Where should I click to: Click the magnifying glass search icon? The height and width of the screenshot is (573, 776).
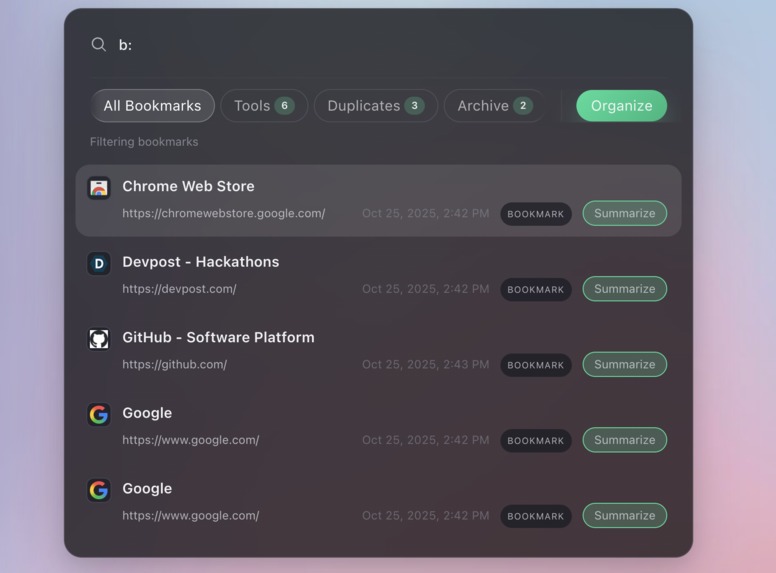98,45
